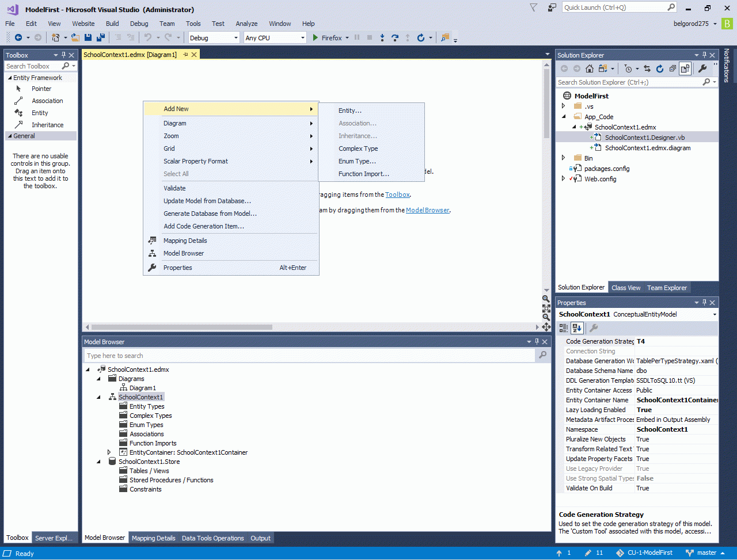
Task: Click Sync with Active Document icon
Action: tap(647, 68)
